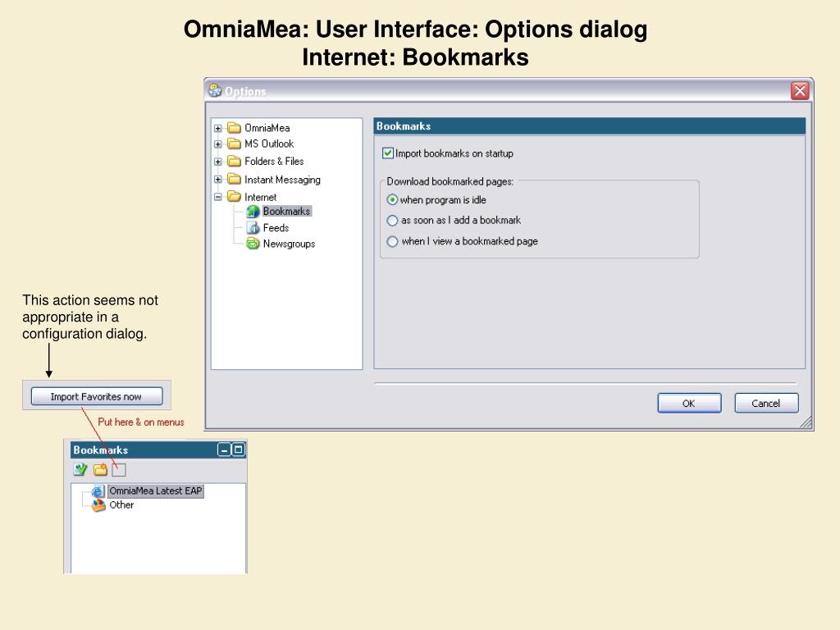Screen dimensions: 840x630
Task: Click the empty placeholder toolbar button in Bookmarks pane
Action: (x=119, y=470)
